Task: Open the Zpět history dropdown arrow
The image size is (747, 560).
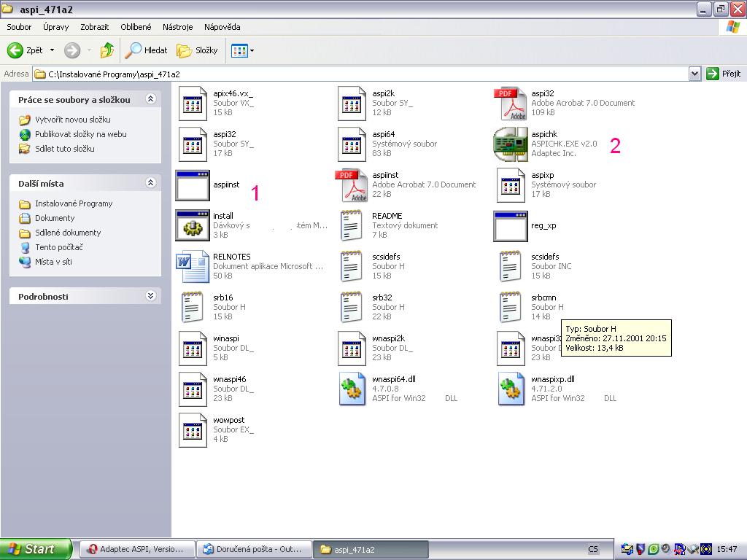Action: pyautogui.click(x=52, y=50)
